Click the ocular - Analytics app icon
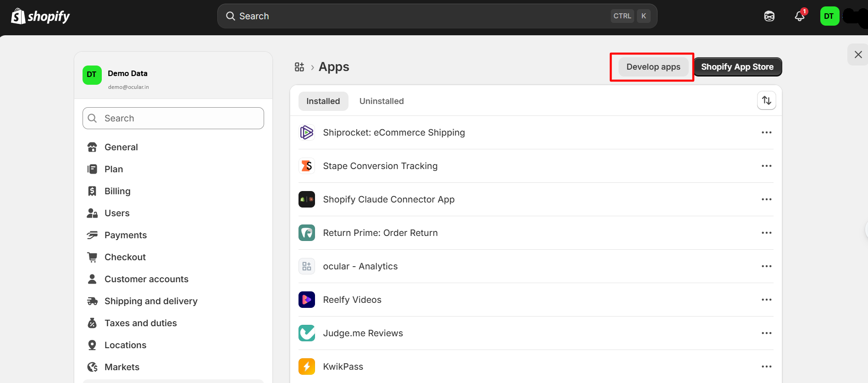The height and width of the screenshot is (383, 868). (x=307, y=266)
